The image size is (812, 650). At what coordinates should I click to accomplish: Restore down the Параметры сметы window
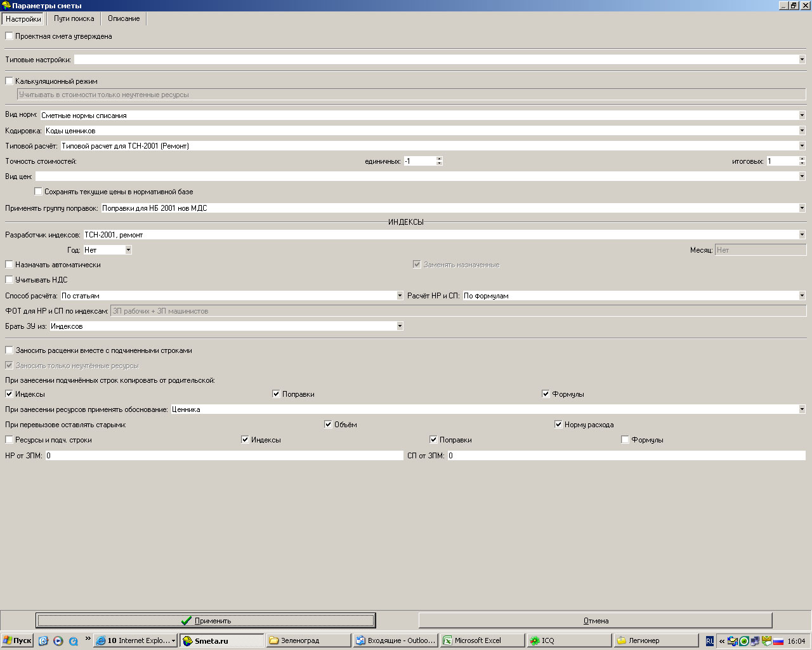click(794, 5)
